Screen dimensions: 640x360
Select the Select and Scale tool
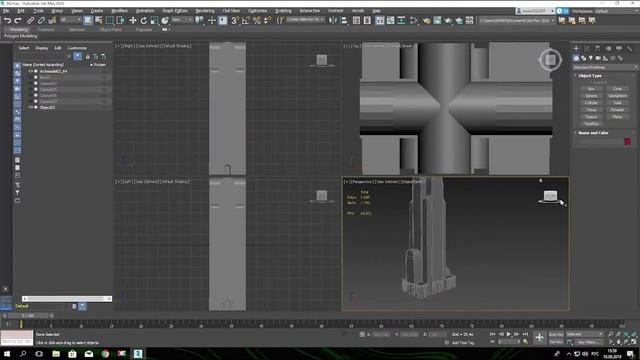pyautogui.click(x=154, y=20)
